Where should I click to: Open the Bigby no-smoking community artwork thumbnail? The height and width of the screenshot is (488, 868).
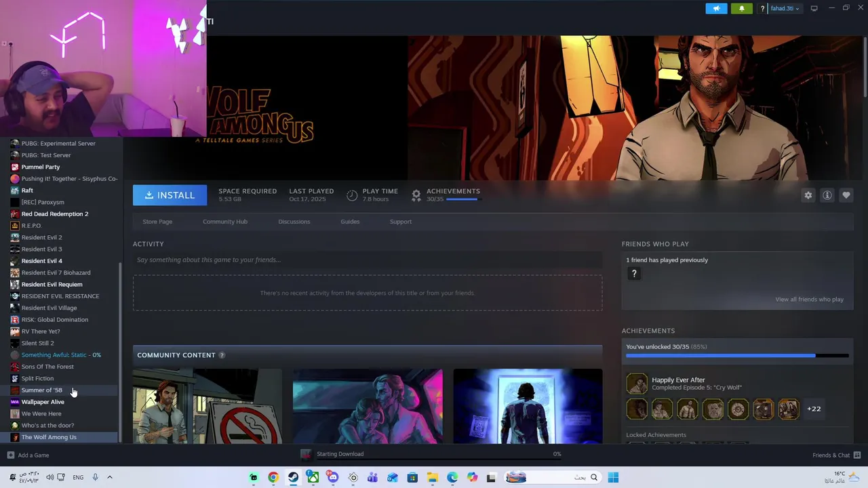click(207, 406)
